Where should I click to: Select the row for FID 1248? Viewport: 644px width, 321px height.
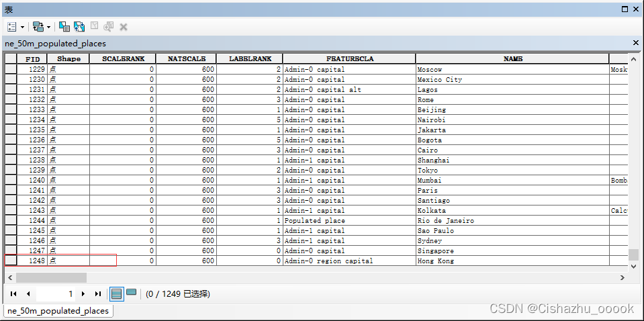pyautogui.click(x=11, y=261)
